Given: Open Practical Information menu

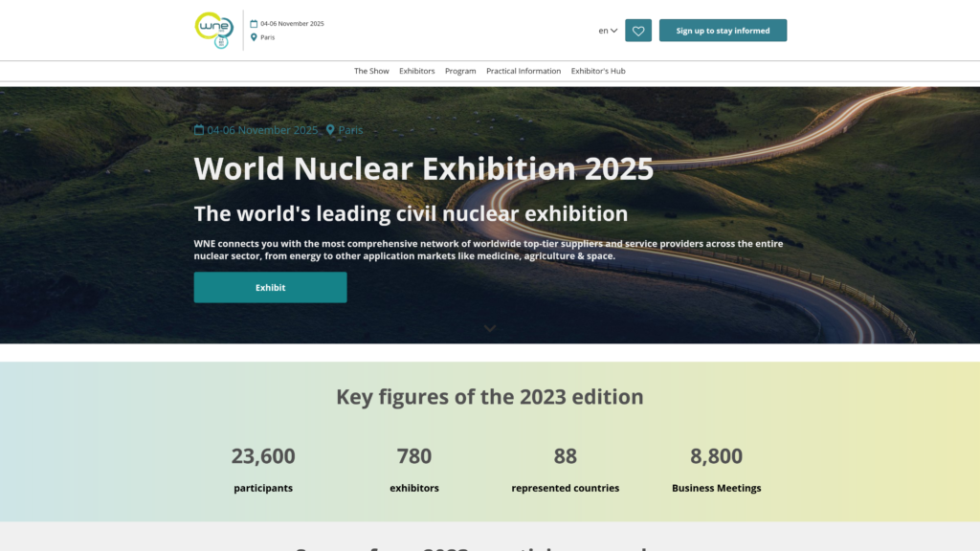Looking at the screenshot, I should click(523, 71).
